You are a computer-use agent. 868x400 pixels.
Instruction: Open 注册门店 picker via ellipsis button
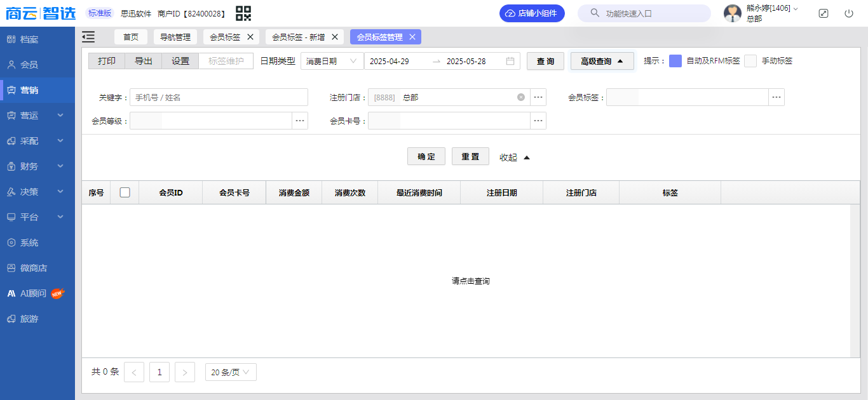[538, 97]
